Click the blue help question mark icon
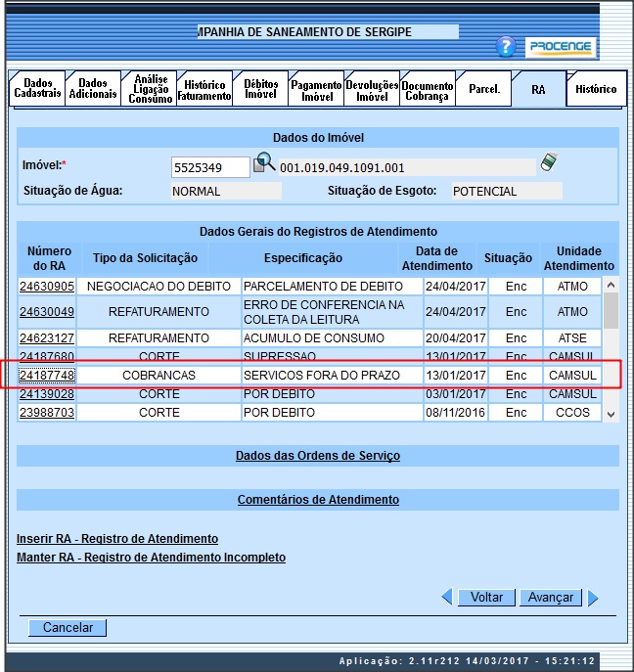Viewport: 634px width, 672px height. click(x=505, y=46)
